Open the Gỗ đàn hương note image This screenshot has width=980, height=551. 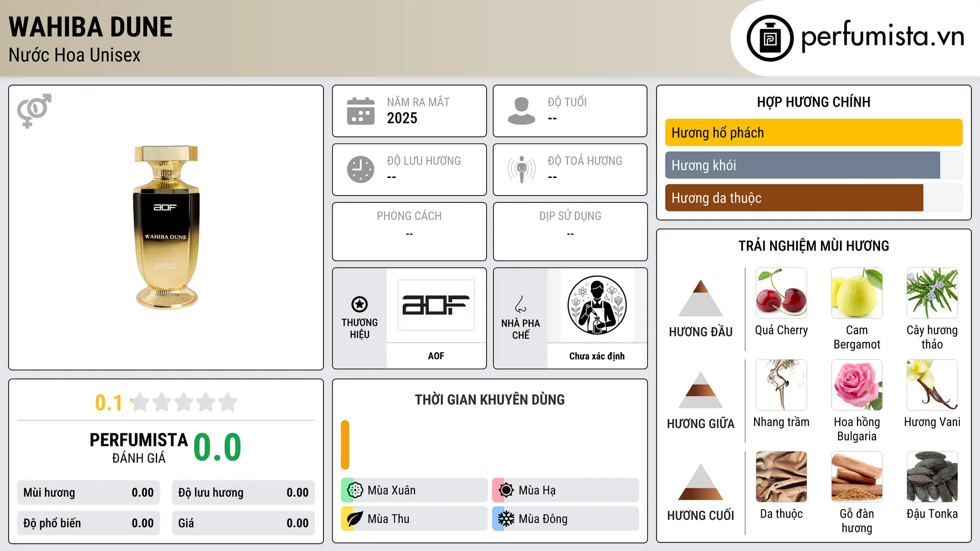coord(857,477)
